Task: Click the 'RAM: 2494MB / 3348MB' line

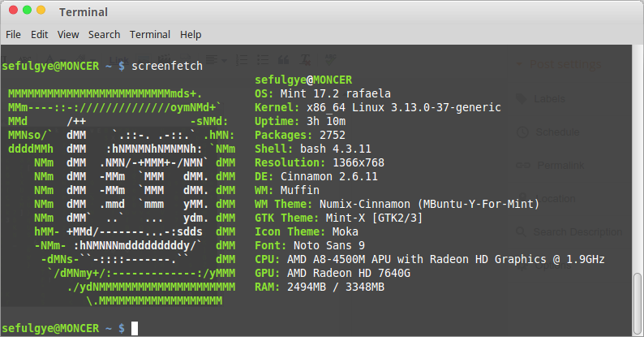Action: point(320,287)
